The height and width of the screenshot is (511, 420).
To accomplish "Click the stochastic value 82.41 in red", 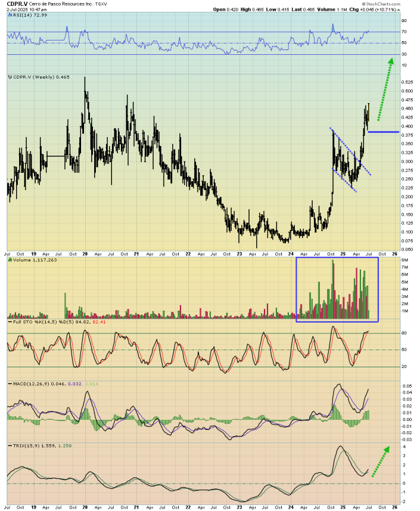I will tap(99, 321).
